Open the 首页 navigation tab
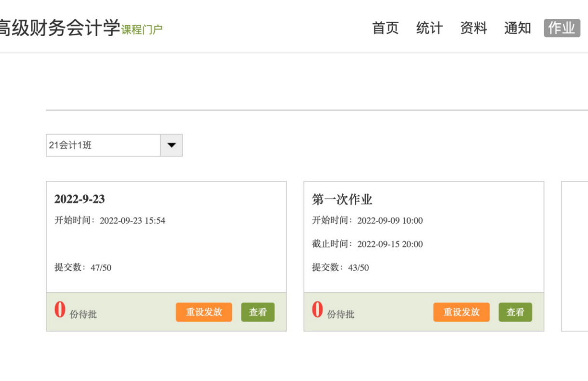 (385, 28)
